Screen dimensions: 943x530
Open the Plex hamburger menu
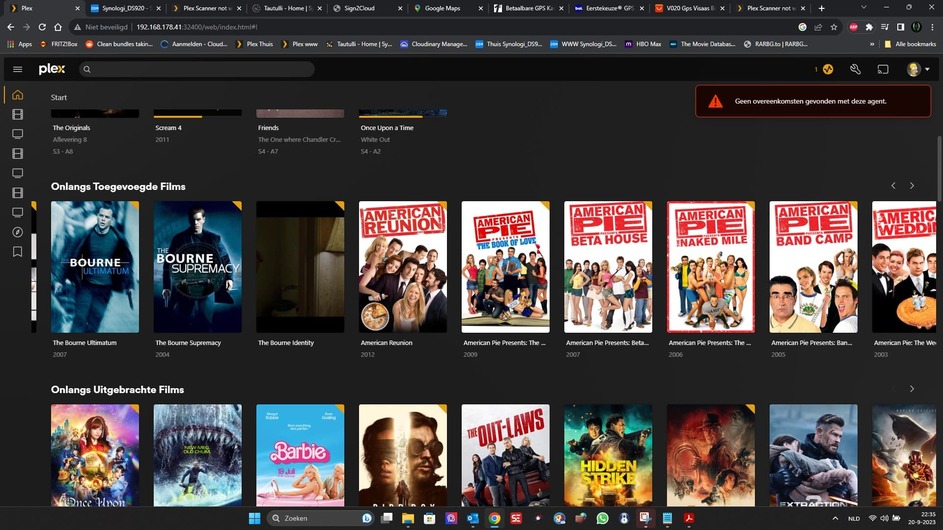click(x=17, y=69)
